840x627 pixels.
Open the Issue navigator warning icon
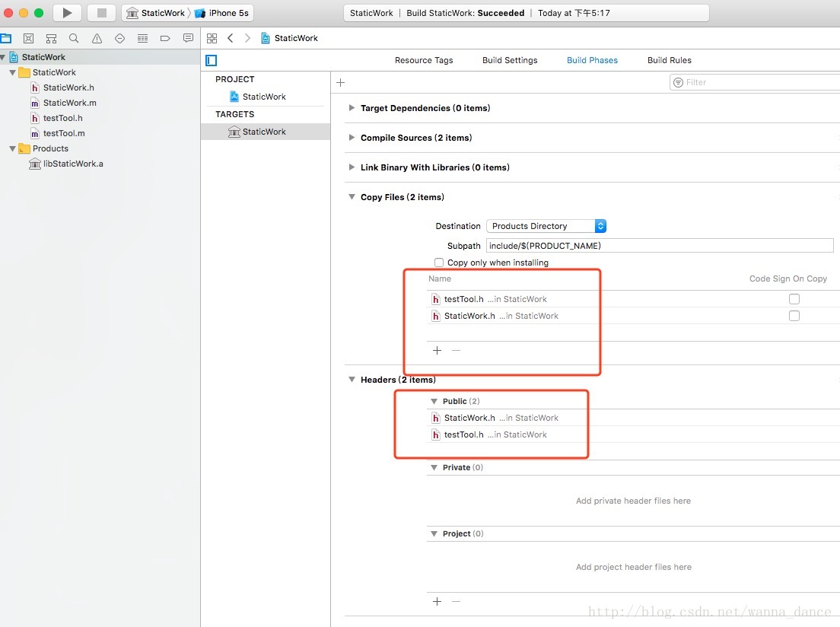[97, 38]
